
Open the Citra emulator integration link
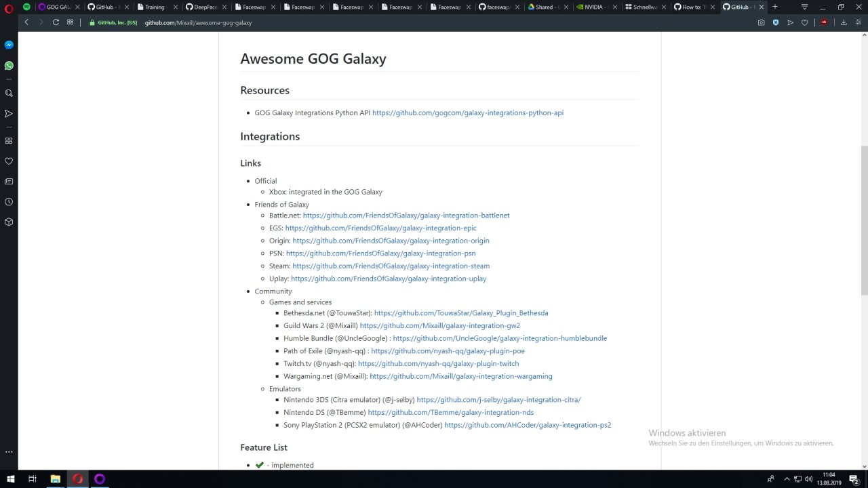(x=498, y=400)
